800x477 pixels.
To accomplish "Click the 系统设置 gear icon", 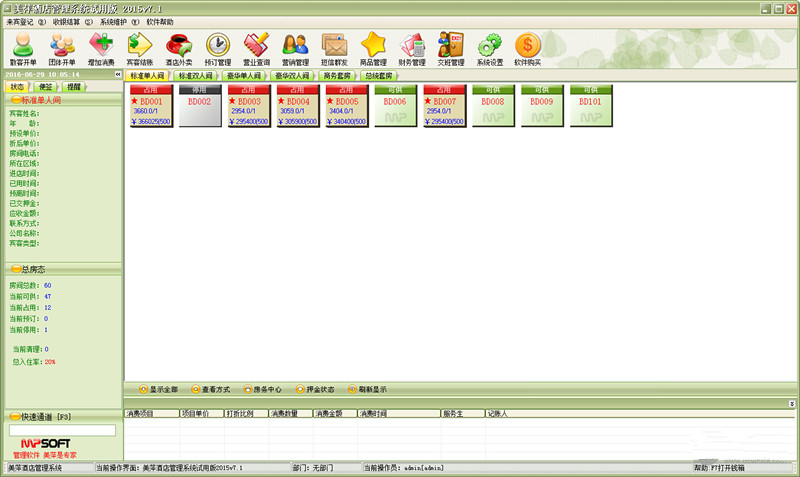I will tap(490, 48).
